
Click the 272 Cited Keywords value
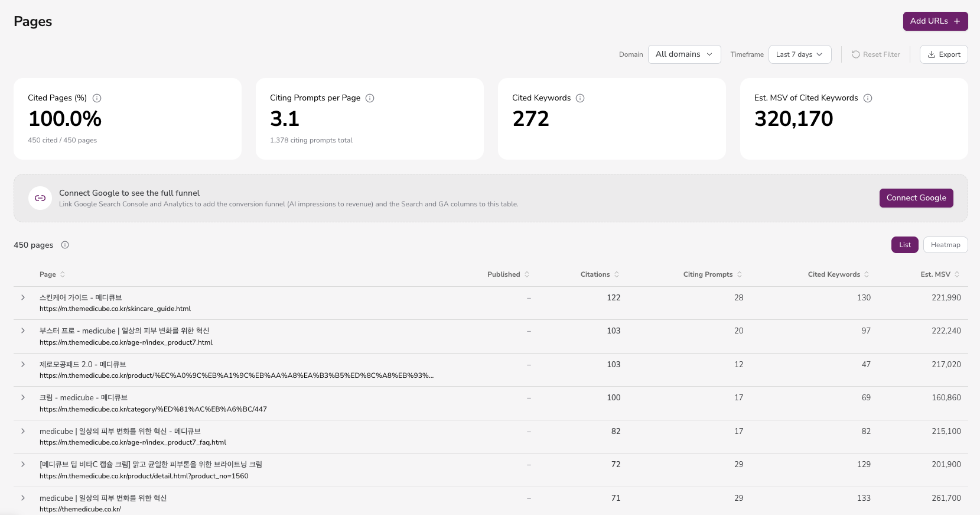531,119
